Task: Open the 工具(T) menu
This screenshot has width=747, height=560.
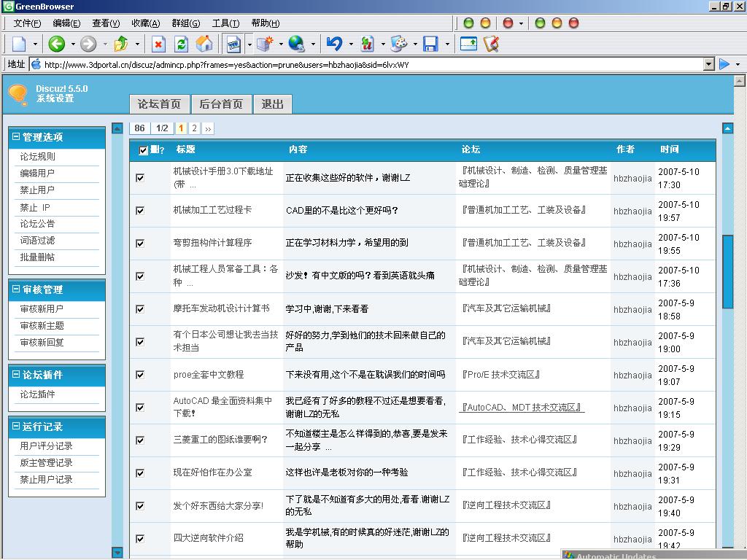Action: [x=226, y=23]
